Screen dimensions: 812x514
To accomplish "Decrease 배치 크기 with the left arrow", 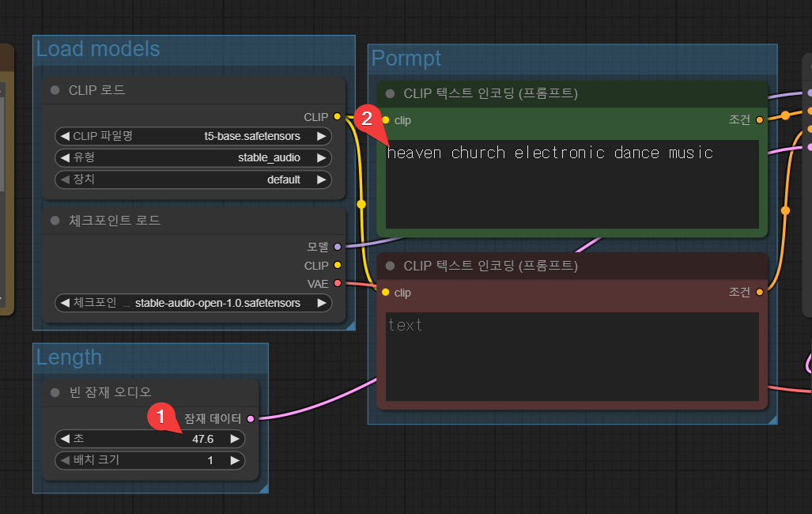I will (x=64, y=460).
